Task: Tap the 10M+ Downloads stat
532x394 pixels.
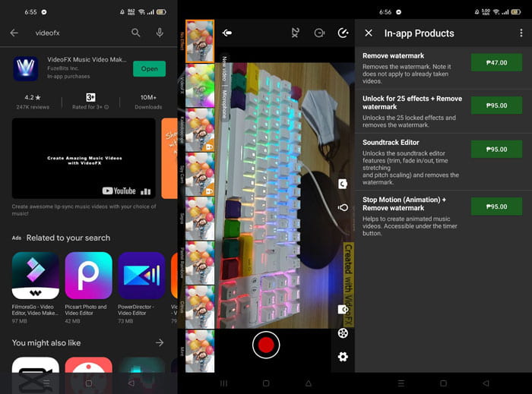Action: [148, 102]
